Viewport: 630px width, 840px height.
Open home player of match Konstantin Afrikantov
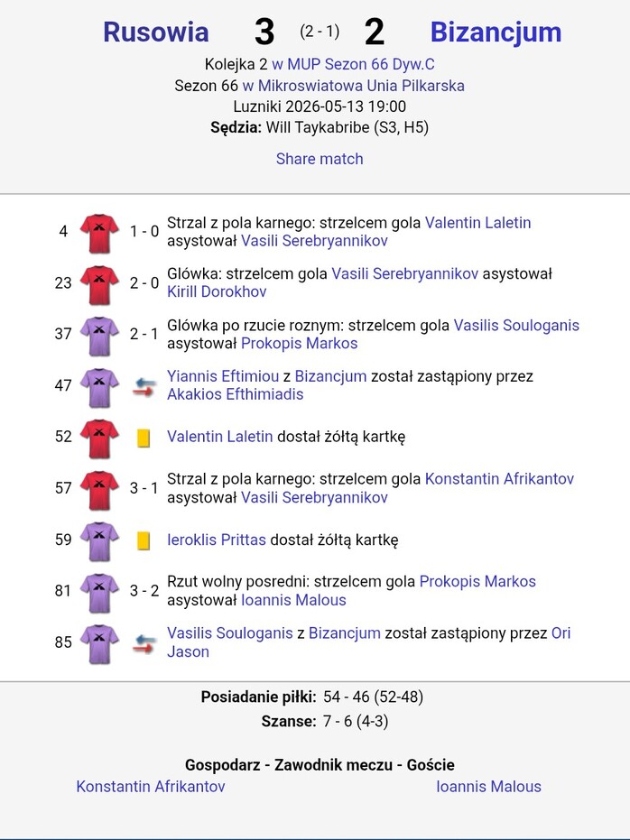tap(151, 787)
